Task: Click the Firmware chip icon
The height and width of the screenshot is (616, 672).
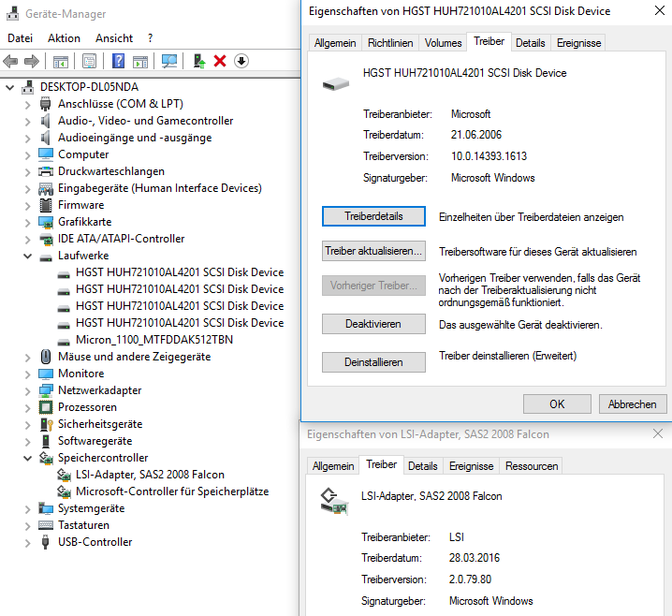Action: (x=46, y=205)
